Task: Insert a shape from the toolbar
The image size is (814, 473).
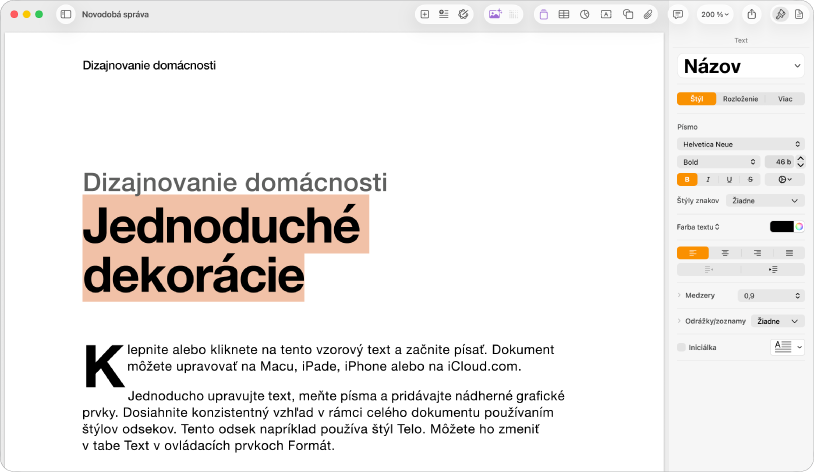Action: 628,15
